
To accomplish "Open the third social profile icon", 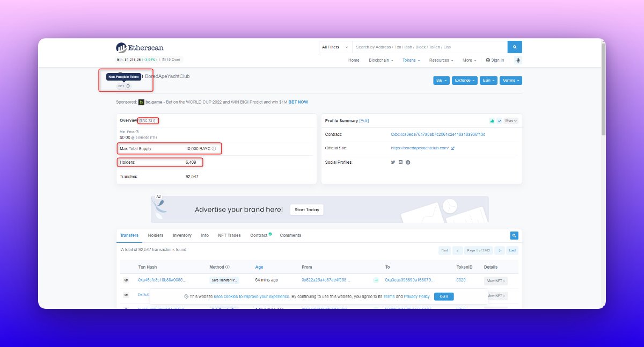I will (408, 162).
